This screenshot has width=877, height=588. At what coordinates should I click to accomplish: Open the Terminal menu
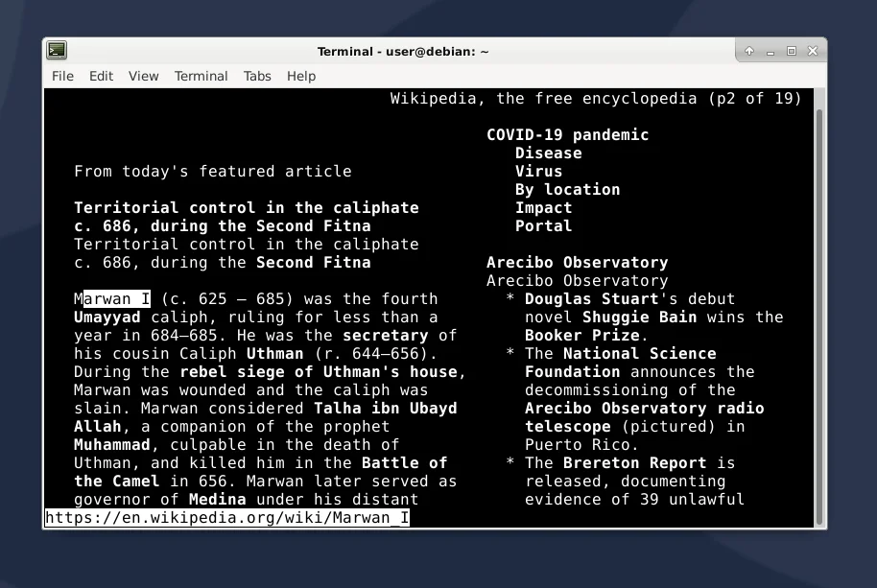pyautogui.click(x=201, y=76)
